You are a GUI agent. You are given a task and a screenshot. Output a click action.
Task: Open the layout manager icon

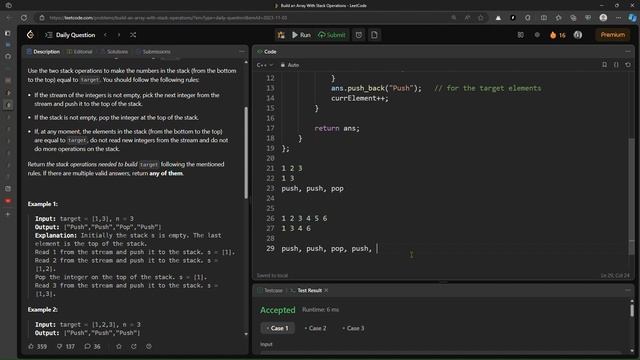[x=520, y=35]
